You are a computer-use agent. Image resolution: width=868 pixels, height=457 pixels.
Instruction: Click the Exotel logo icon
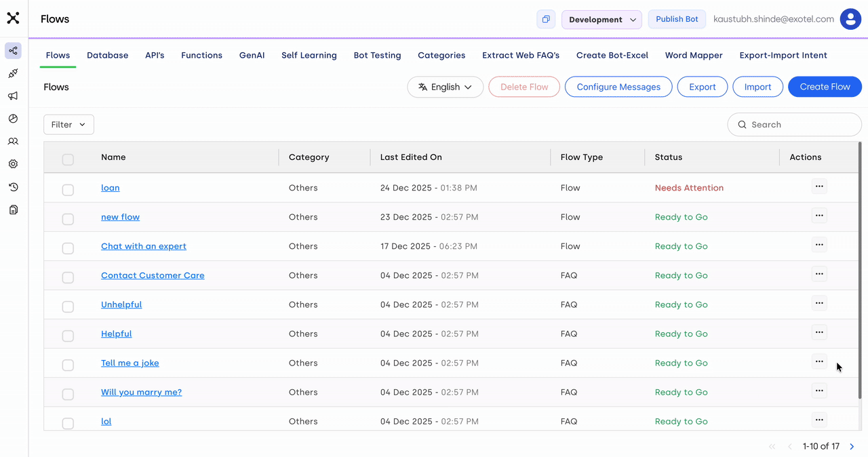13,18
